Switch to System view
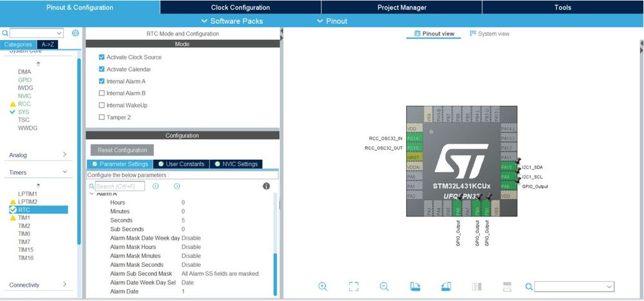This screenshot has height=301, width=644. [489, 34]
